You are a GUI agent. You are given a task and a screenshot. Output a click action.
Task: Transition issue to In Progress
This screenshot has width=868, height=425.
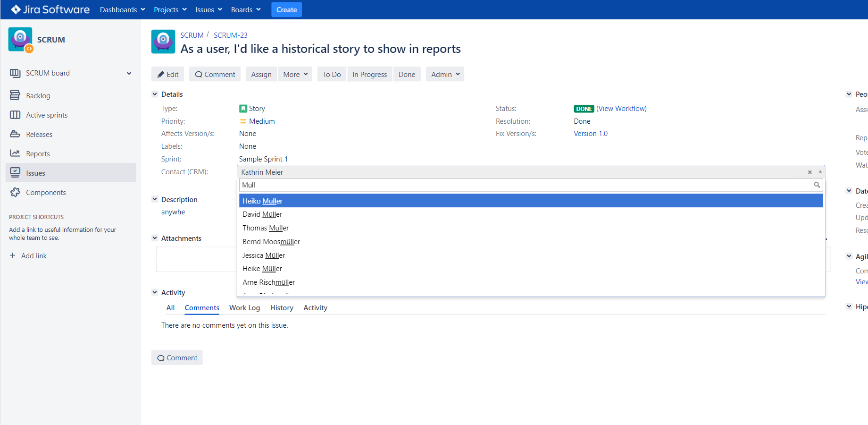(369, 74)
